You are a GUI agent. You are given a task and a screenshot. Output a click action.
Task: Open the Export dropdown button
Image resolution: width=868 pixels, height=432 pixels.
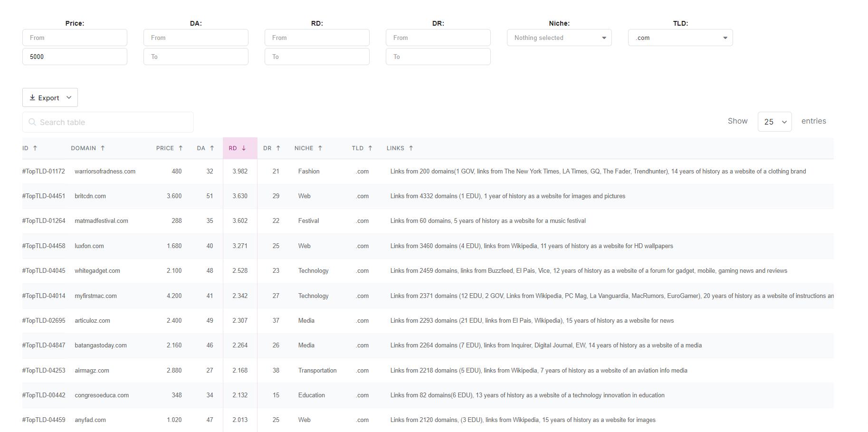click(x=50, y=97)
